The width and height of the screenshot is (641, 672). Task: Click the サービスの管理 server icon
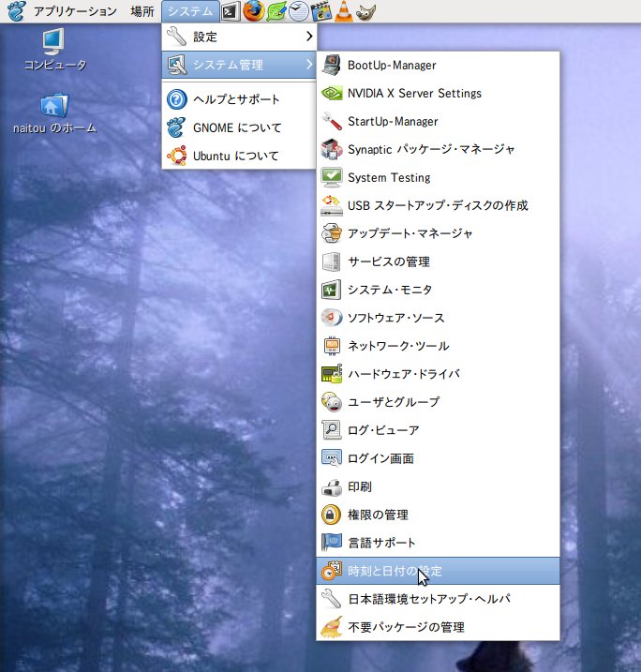pos(332,261)
